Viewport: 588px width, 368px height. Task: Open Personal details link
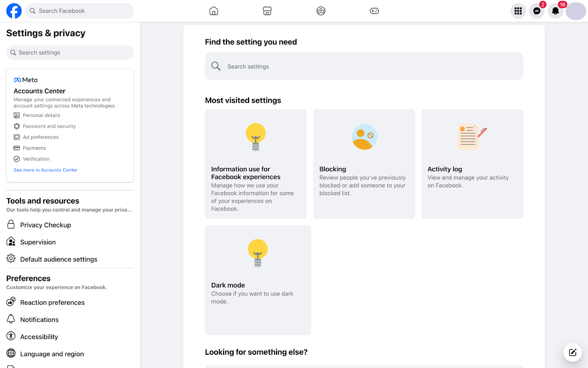(42, 115)
